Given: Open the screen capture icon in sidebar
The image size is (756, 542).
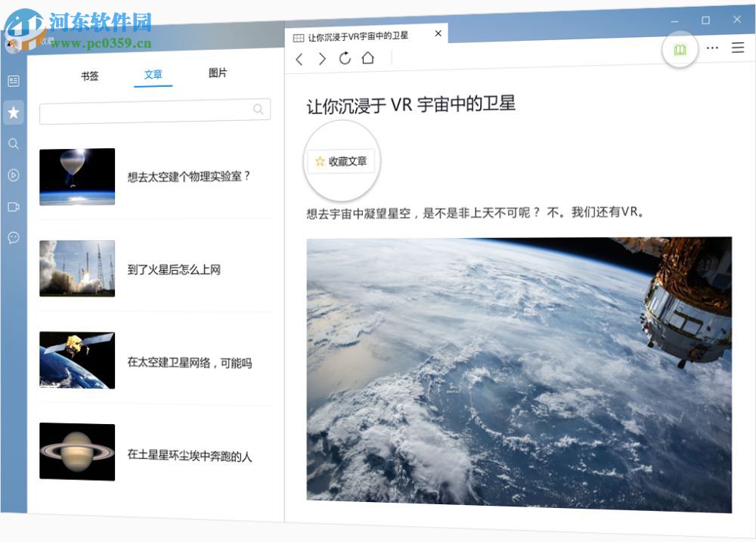Looking at the screenshot, I should (13, 206).
